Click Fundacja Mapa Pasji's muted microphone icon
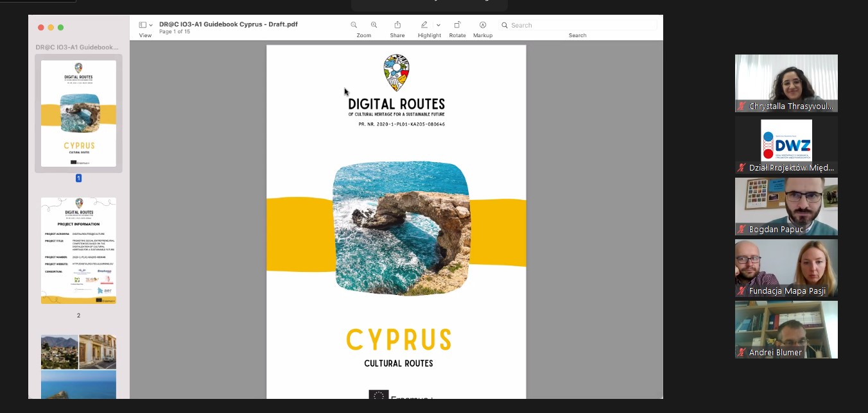 (x=742, y=291)
